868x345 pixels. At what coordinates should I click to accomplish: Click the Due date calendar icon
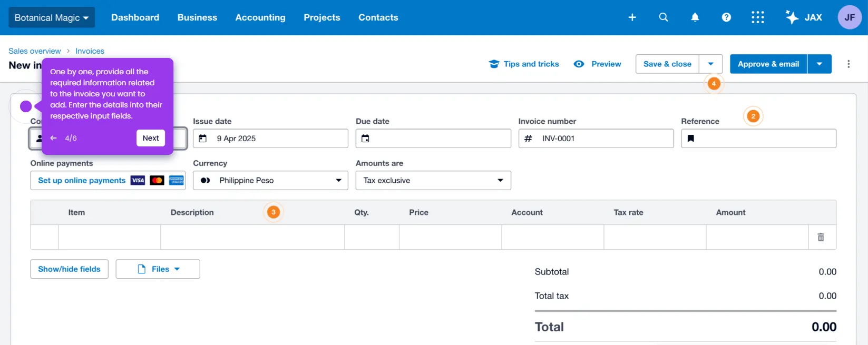pos(365,139)
